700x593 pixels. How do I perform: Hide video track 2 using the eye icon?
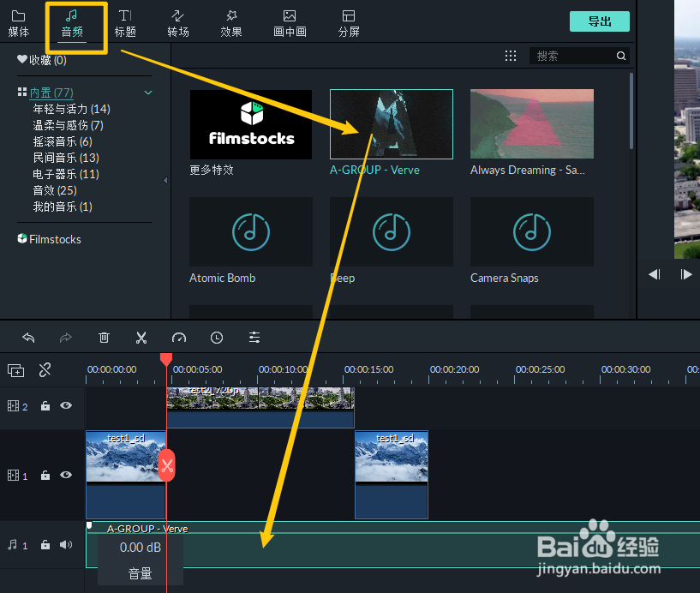(66, 405)
